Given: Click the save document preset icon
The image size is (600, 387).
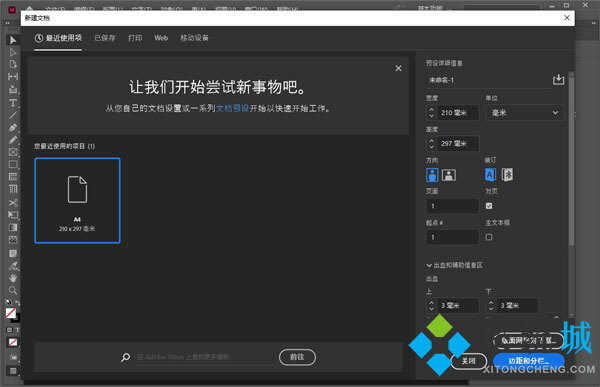Looking at the screenshot, I should (x=558, y=80).
